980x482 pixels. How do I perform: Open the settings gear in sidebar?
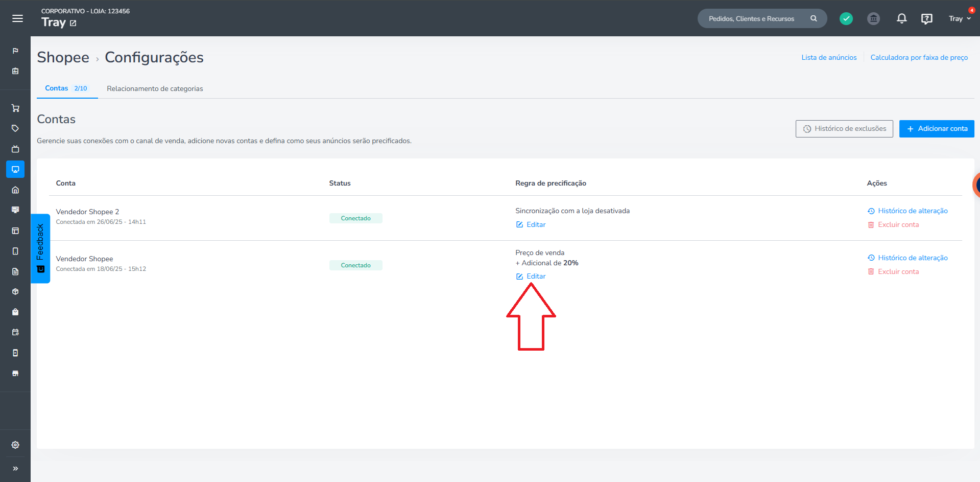15,445
